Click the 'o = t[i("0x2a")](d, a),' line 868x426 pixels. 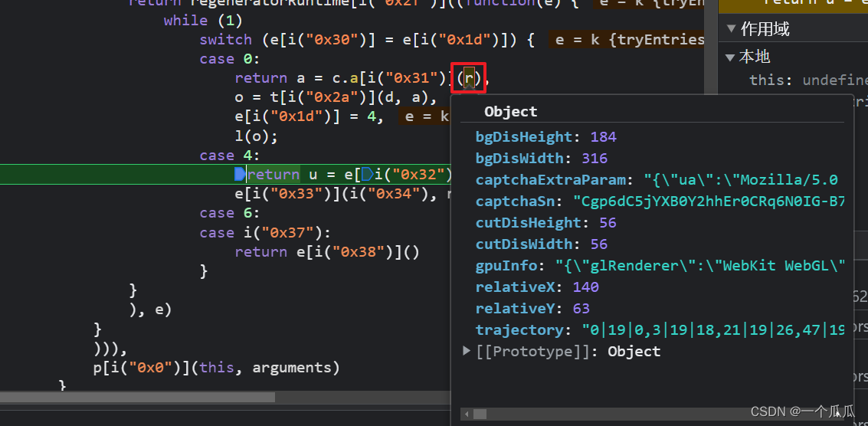coord(336,97)
